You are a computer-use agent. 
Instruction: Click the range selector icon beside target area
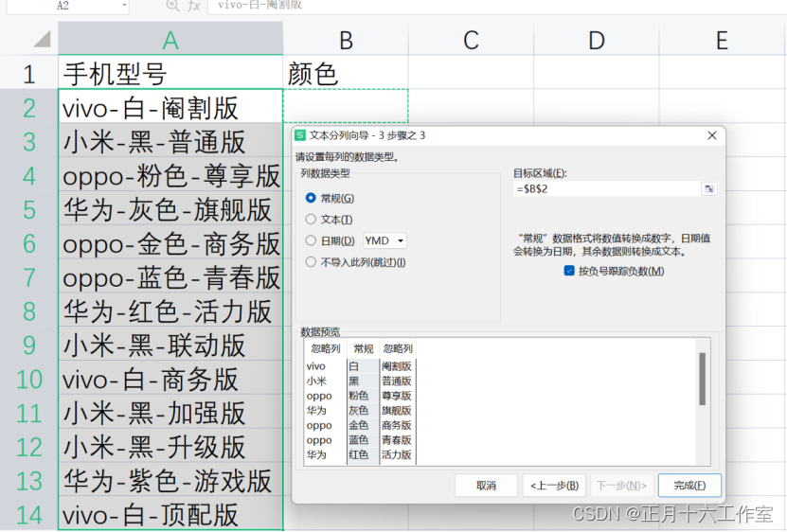pyautogui.click(x=708, y=189)
